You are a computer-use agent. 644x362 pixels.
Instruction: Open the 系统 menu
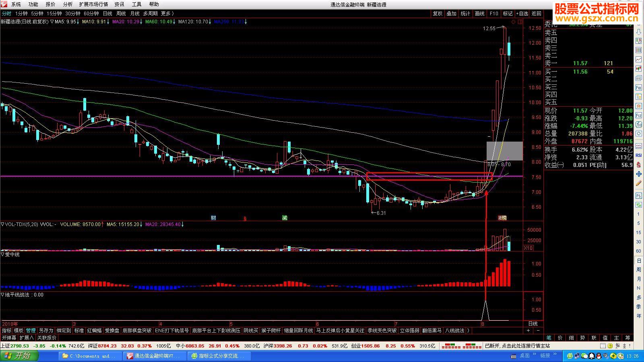tap(16, 4)
